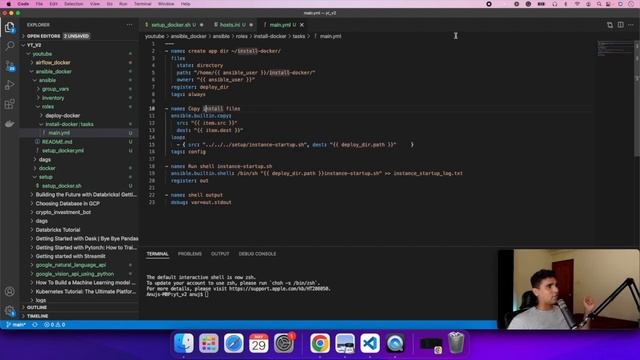Click the editor minimap
Screen dimensions: 640x360
[615, 48]
